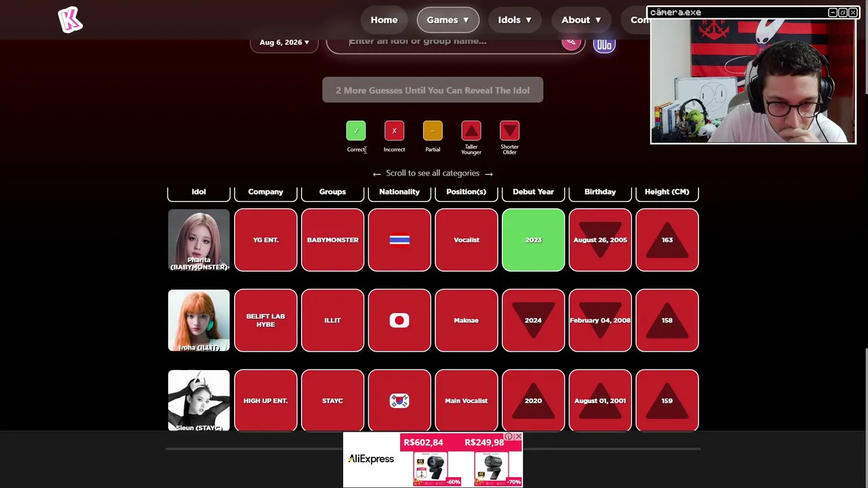868x488 pixels.
Task: Minimize the câmera.exe window
Action: click(832, 12)
